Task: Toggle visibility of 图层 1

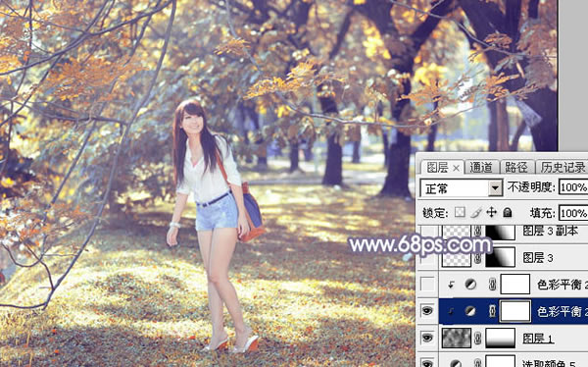Action: [x=427, y=338]
